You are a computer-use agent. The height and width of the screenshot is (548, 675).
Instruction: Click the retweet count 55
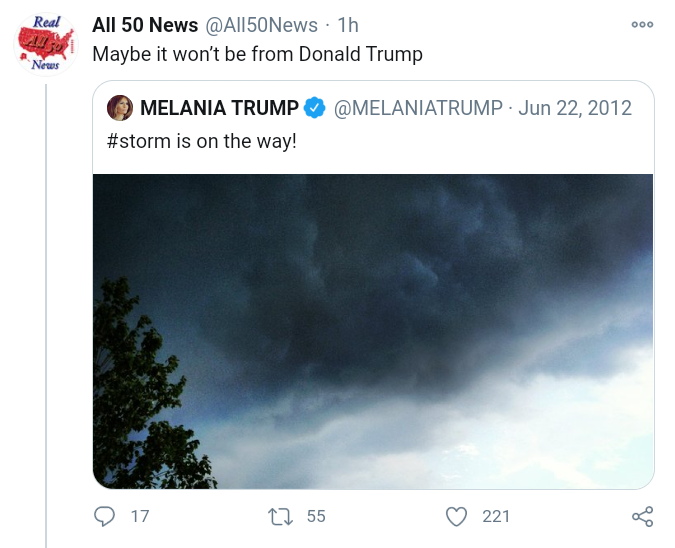(316, 516)
